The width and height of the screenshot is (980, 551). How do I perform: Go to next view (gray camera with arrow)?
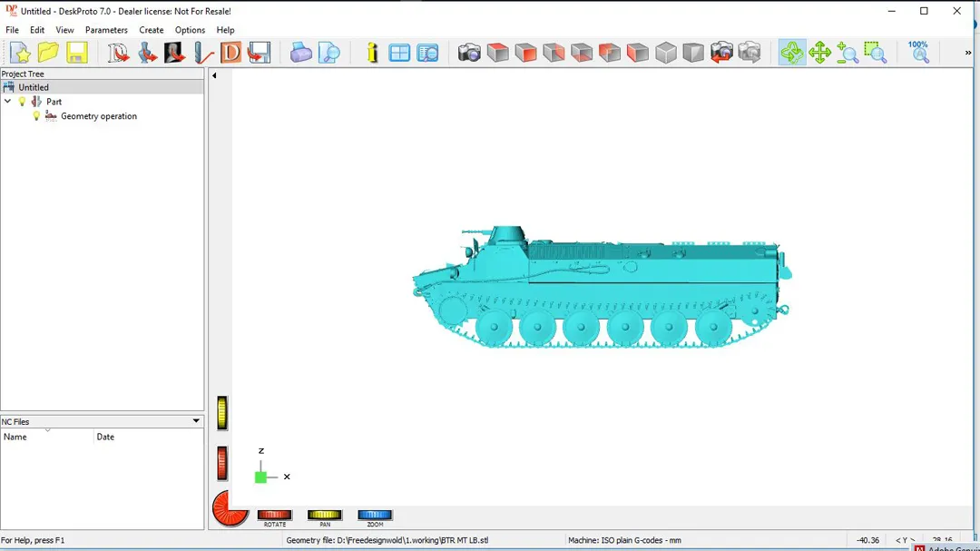coord(750,53)
